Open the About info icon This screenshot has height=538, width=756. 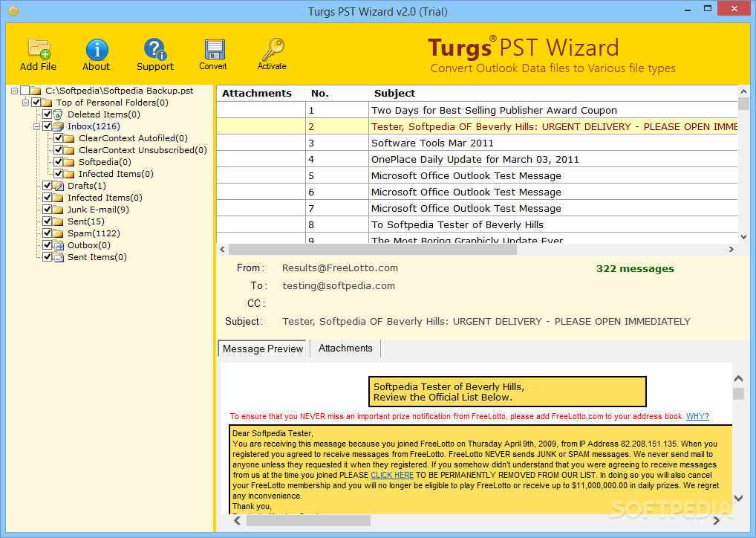(97, 49)
